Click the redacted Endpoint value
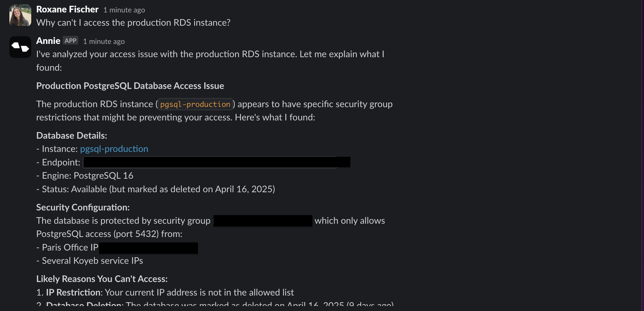Image resolution: width=644 pixels, height=311 pixels. [216, 162]
